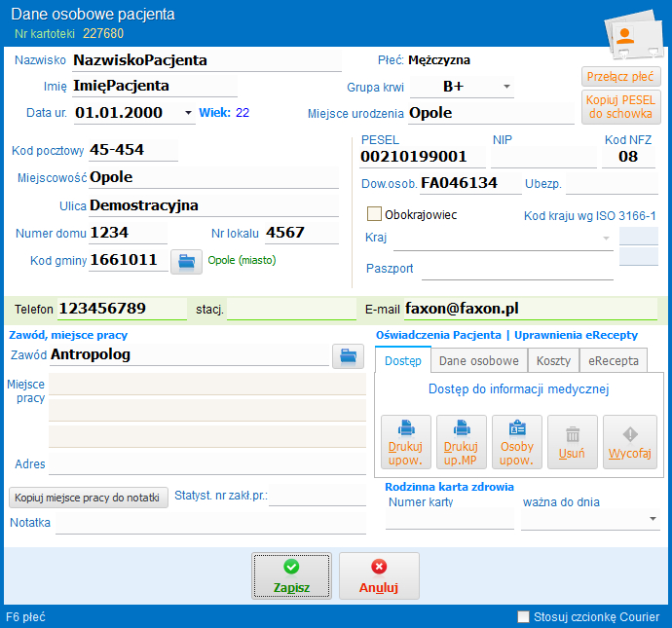Screen dimensions: 672x628
Task: Open Osoby upow. authorized persons icon
Action: coord(517,429)
